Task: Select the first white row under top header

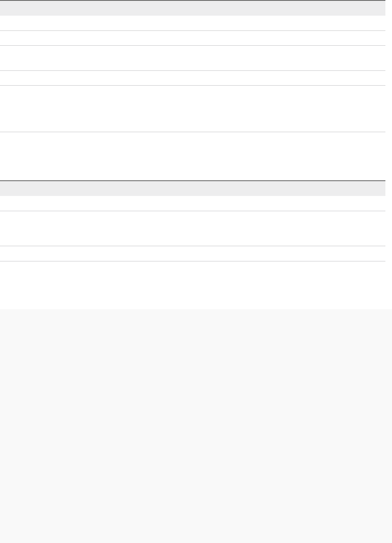Action: [193, 23]
